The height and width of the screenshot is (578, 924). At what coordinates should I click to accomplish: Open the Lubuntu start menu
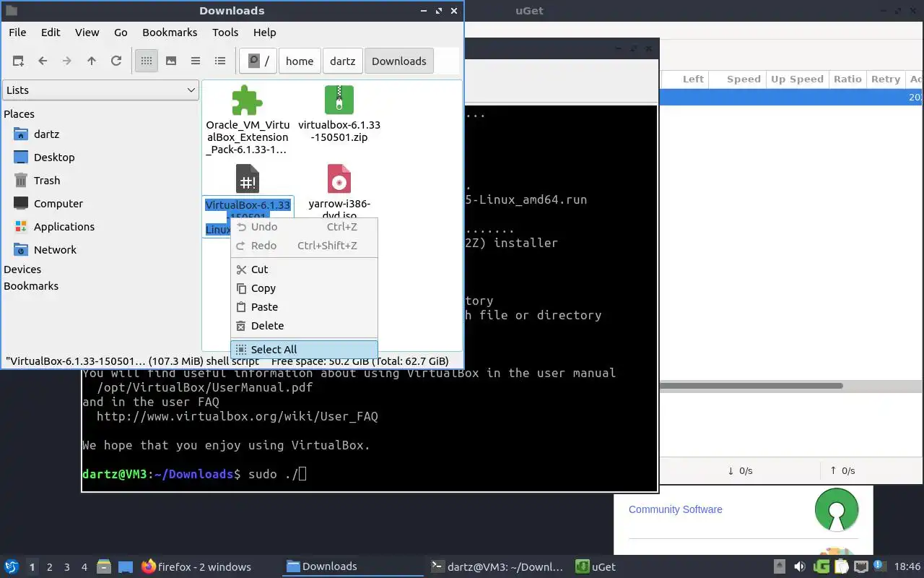pos(12,566)
